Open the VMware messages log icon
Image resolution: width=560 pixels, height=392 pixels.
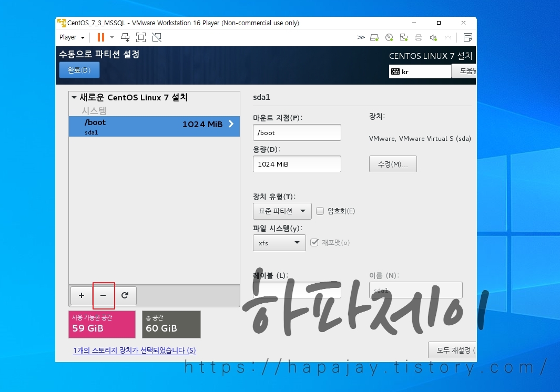pos(467,37)
